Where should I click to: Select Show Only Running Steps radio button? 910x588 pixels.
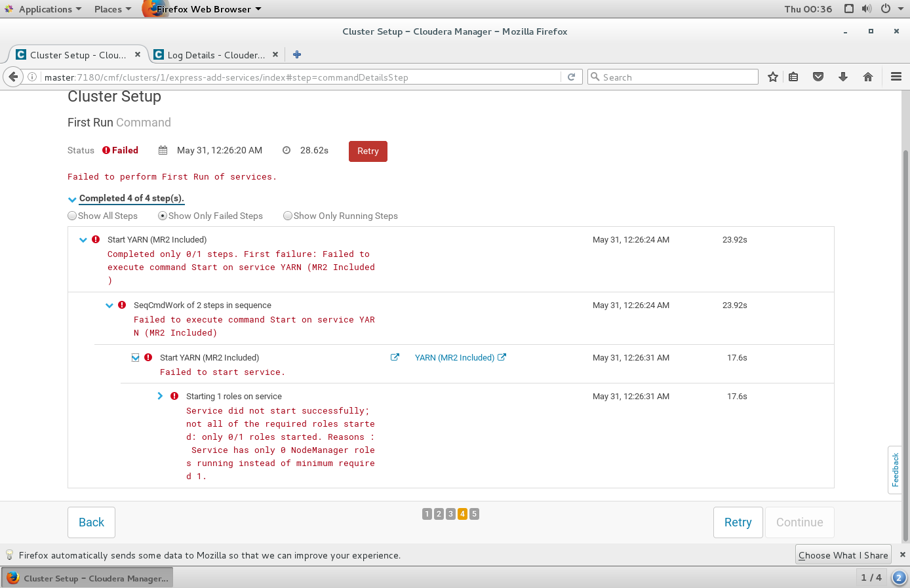(288, 216)
